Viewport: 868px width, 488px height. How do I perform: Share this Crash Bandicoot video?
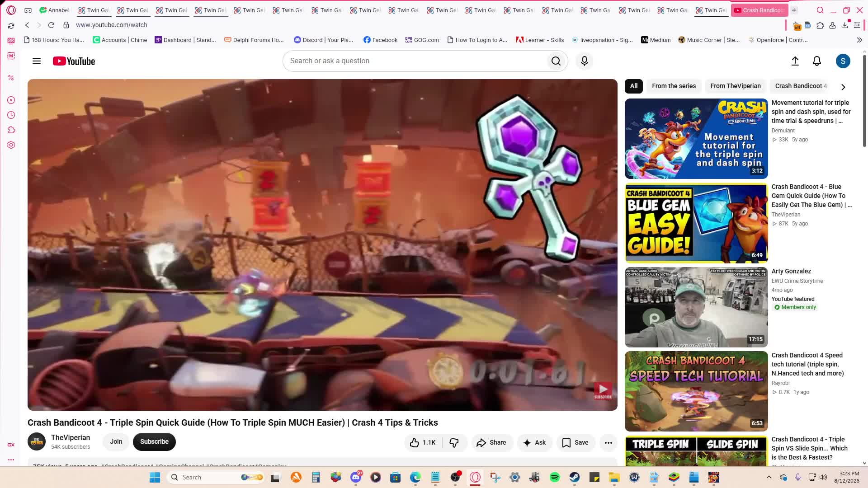(x=491, y=442)
